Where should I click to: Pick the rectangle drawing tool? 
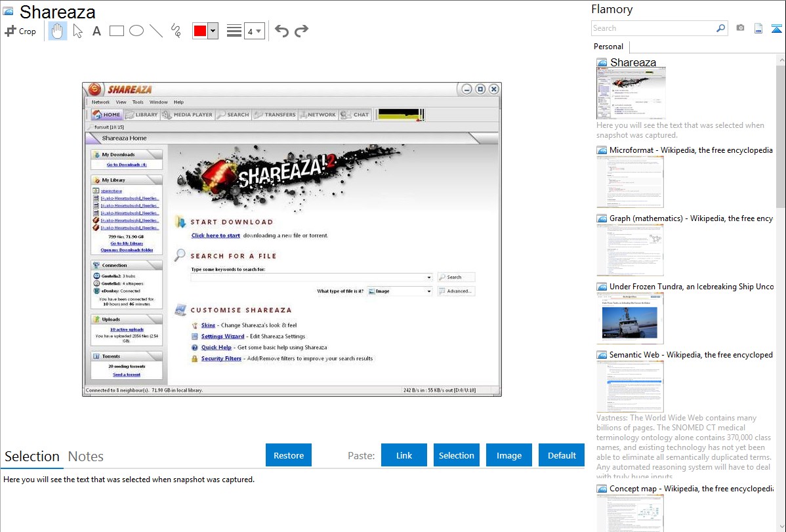[116, 31]
